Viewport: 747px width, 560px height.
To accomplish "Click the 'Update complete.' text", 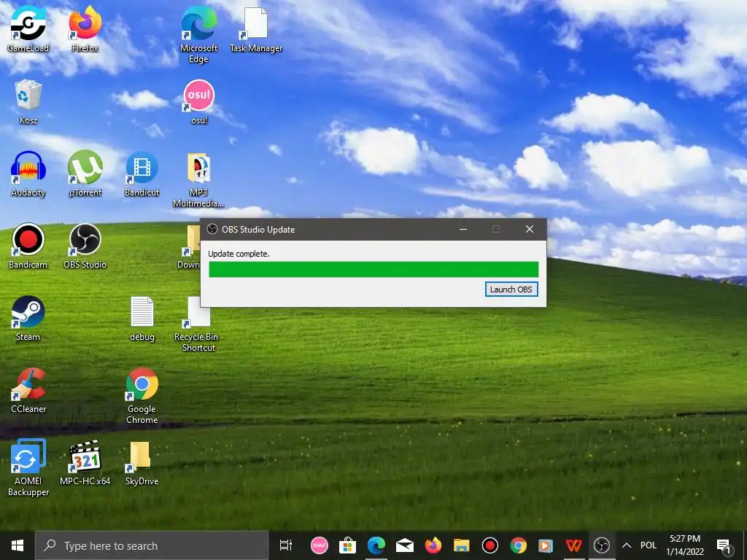I will pyautogui.click(x=239, y=254).
